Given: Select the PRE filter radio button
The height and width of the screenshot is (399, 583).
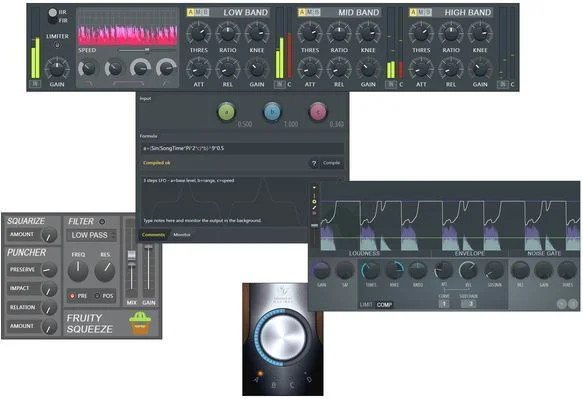Looking at the screenshot, I should tap(73, 296).
